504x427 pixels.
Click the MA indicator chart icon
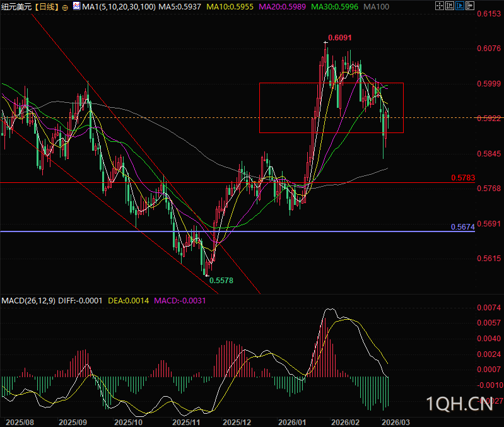76,6
